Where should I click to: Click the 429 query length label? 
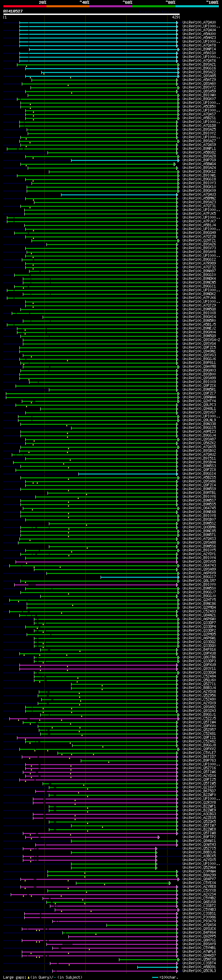click(175, 17)
